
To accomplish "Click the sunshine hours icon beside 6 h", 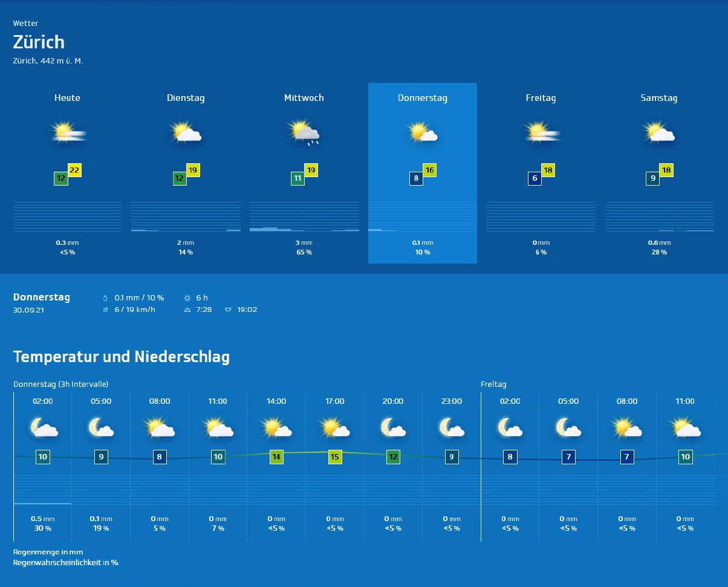I will coord(187,298).
